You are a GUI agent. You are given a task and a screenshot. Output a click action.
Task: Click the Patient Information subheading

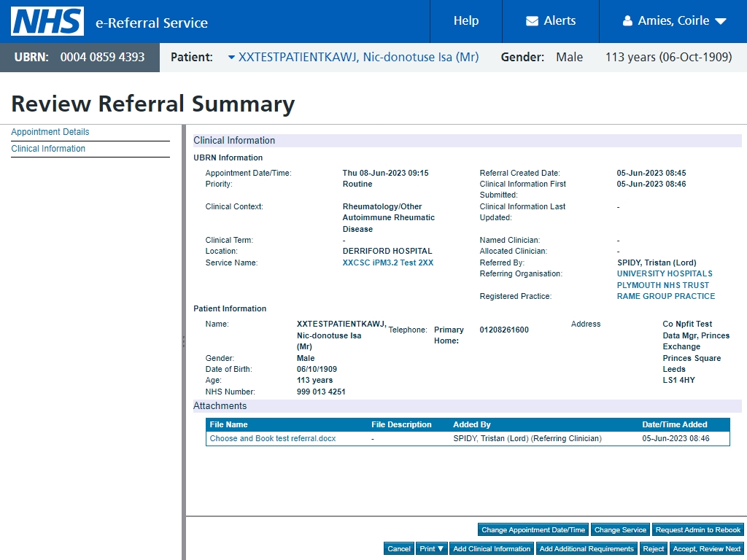pos(230,308)
